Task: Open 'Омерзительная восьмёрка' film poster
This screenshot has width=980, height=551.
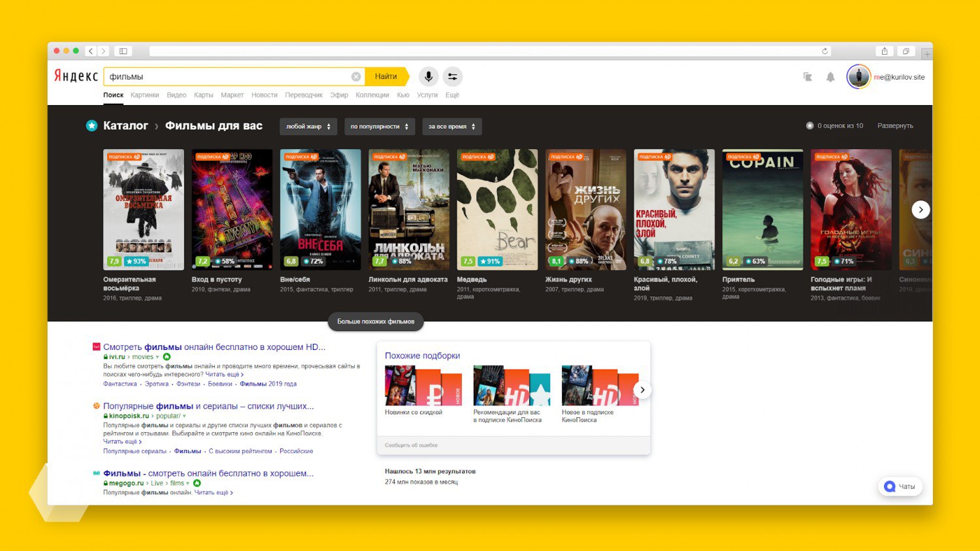Action: point(144,210)
